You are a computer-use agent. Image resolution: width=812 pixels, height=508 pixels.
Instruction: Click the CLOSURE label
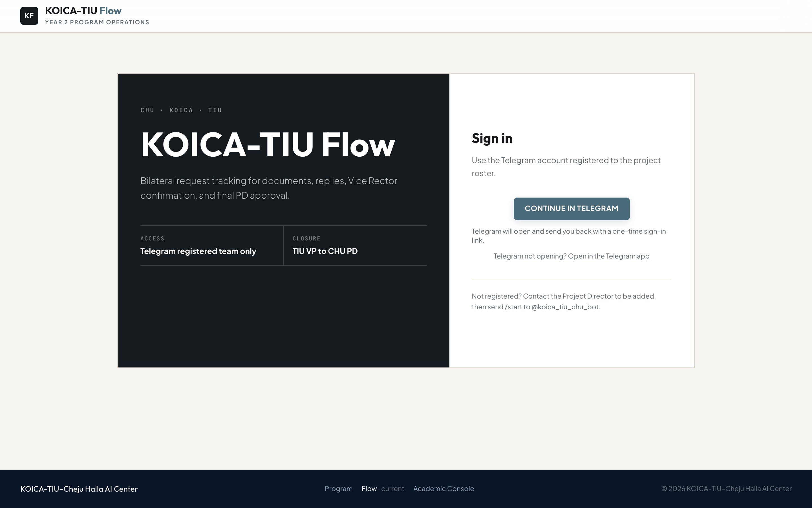tap(306, 238)
